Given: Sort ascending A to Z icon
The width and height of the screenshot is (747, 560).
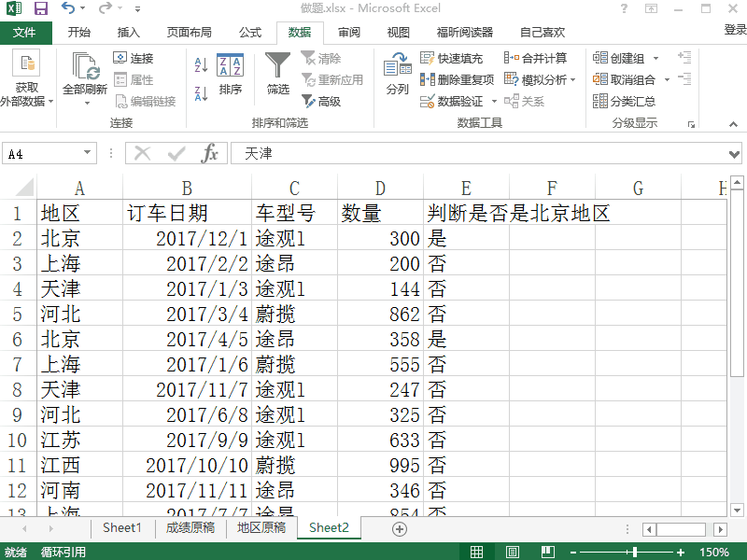Looking at the screenshot, I should click(x=201, y=64).
